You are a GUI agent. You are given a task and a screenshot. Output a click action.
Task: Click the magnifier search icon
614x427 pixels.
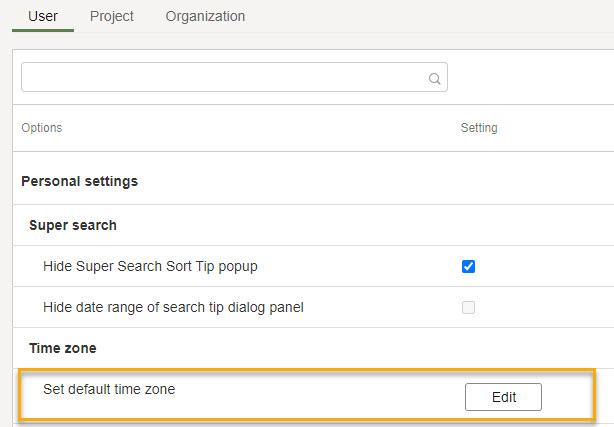(x=434, y=78)
